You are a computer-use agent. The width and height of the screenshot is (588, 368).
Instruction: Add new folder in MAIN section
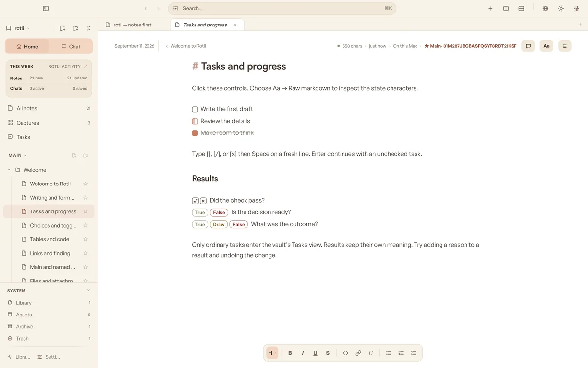(x=85, y=155)
